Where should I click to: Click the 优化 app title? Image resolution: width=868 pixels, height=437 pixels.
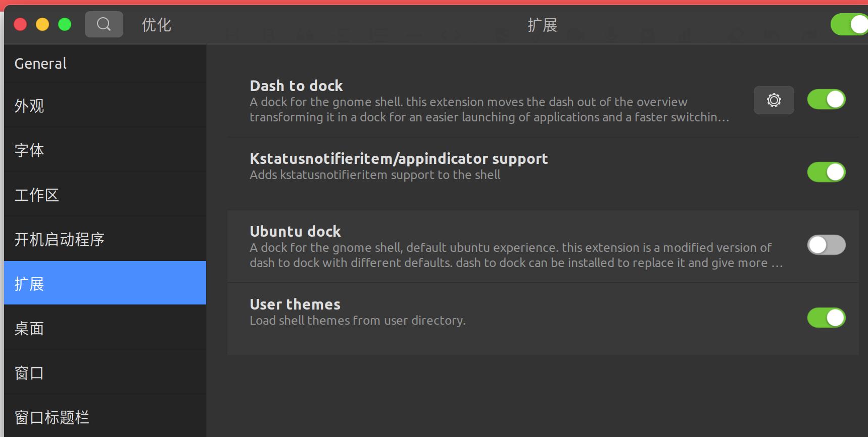[x=156, y=25]
